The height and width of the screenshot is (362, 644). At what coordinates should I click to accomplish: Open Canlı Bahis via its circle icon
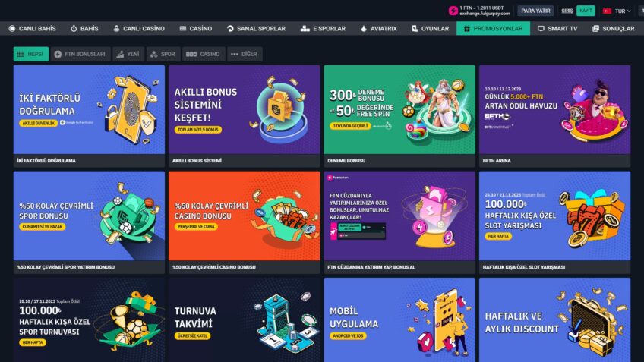point(12,28)
